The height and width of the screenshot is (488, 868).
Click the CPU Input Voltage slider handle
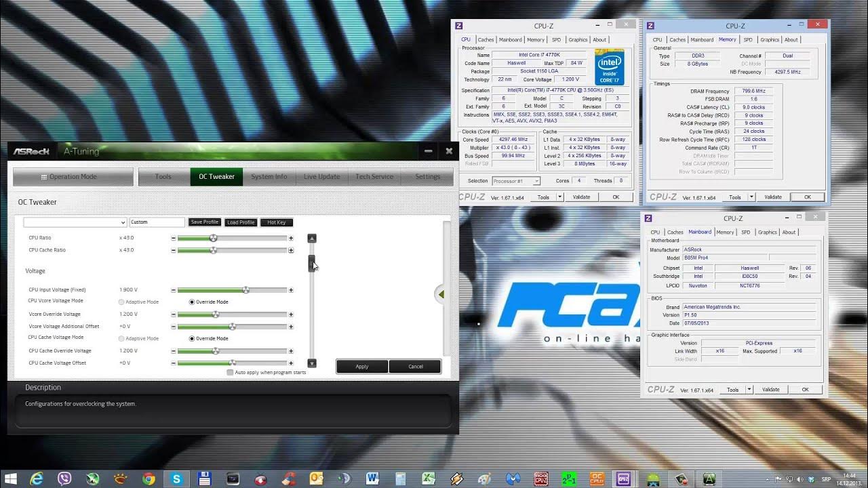coord(245,290)
